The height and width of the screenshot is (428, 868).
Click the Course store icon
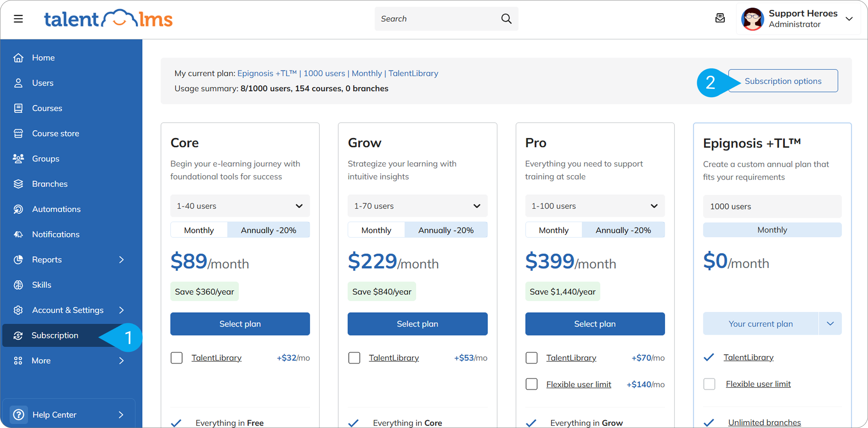(x=18, y=133)
